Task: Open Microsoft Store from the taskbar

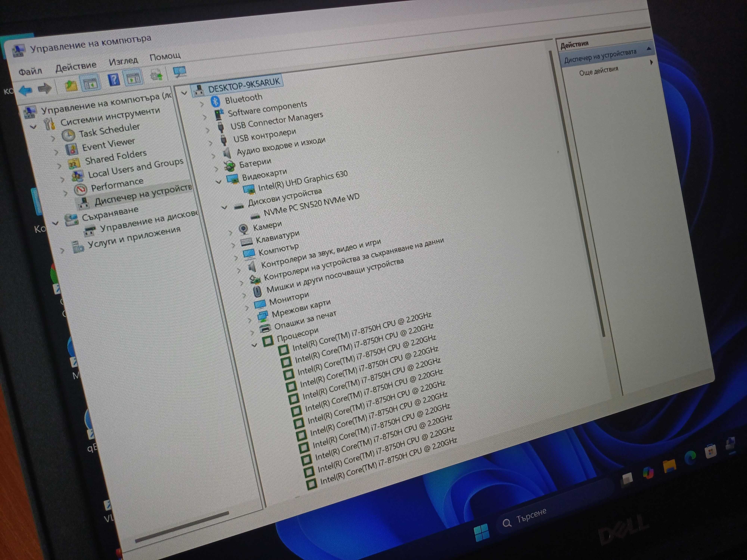Action: pos(711,452)
